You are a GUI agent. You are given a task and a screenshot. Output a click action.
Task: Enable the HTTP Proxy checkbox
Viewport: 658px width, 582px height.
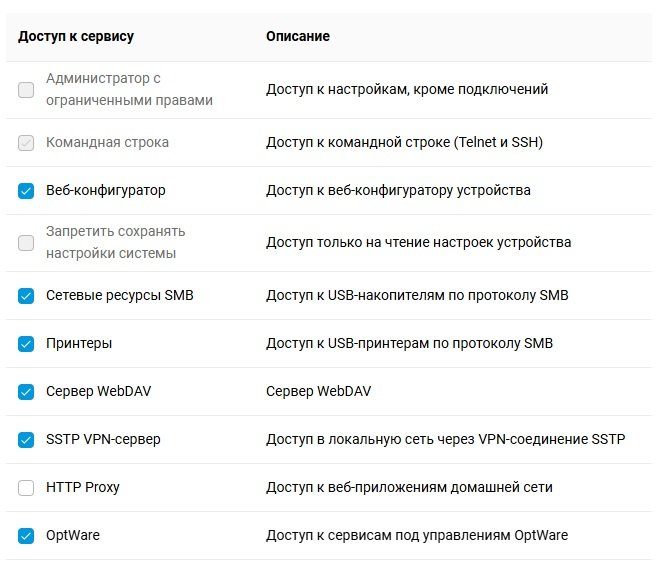(26, 488)
